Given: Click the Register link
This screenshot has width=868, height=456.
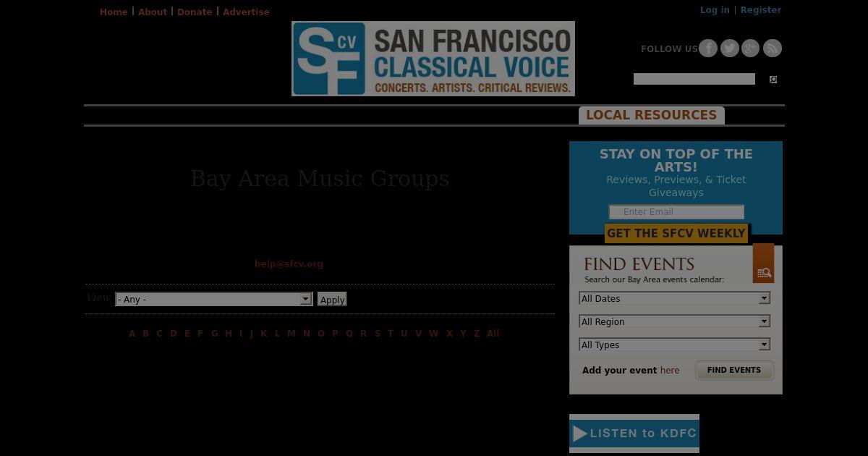Looking at the screenshot, I should coord(761,10).
